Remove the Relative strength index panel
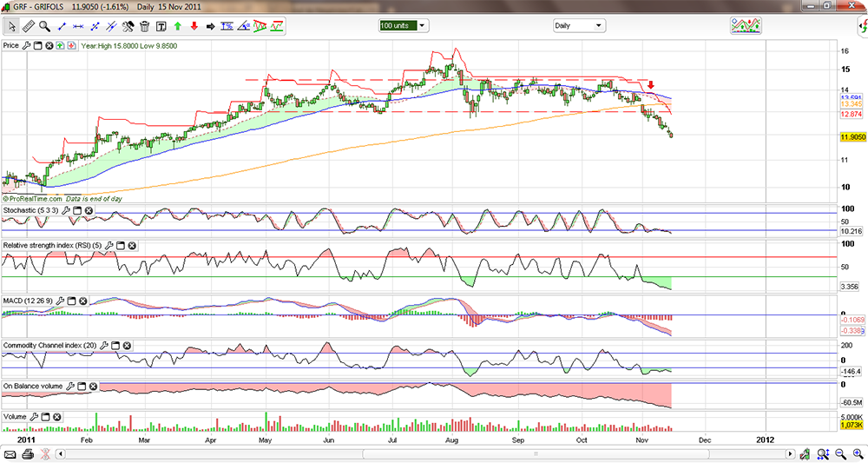 point(132,244)
